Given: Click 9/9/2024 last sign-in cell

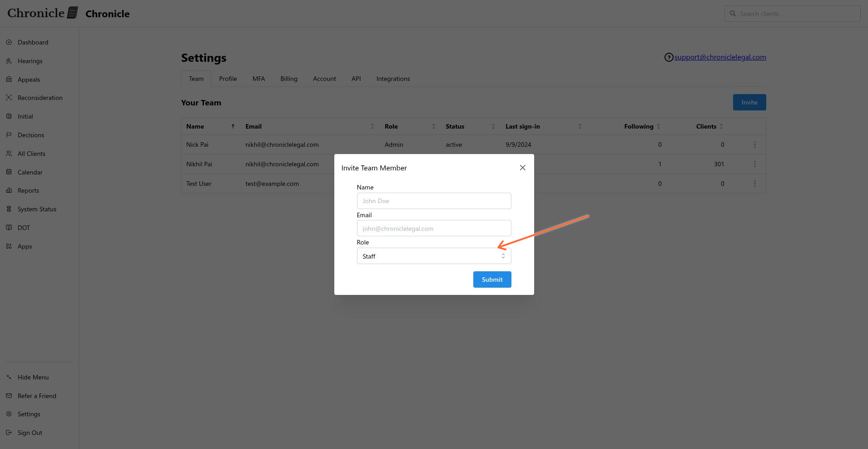Looking at the screenshot, I should [518, 145].
